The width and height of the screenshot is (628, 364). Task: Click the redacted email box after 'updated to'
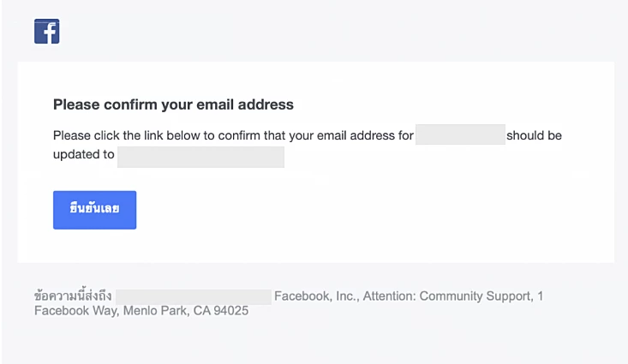click(200, 157)
